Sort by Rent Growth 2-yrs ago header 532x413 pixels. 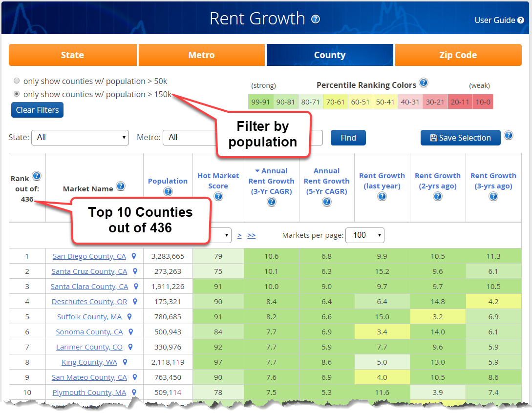click(x=438, y=181)
